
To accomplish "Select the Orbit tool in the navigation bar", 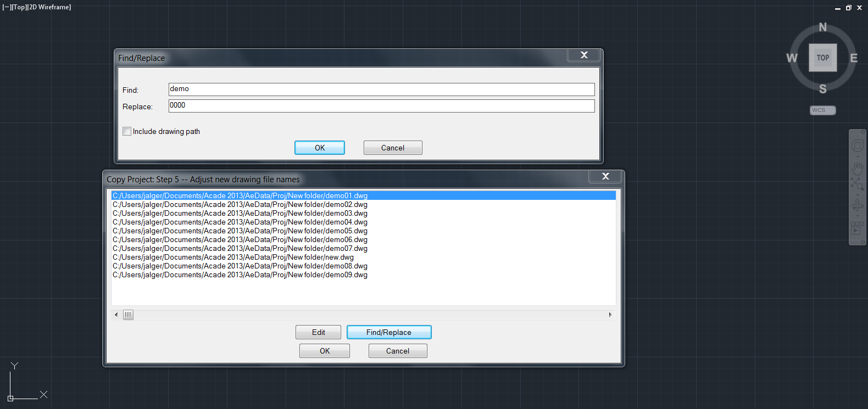I will (x=858, y=205).
